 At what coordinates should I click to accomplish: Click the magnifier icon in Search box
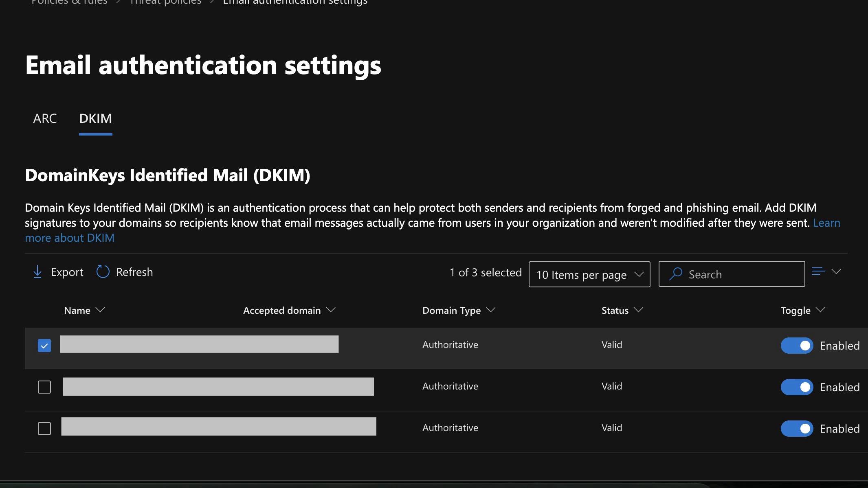pyautogui.click(x=676, y=274)
